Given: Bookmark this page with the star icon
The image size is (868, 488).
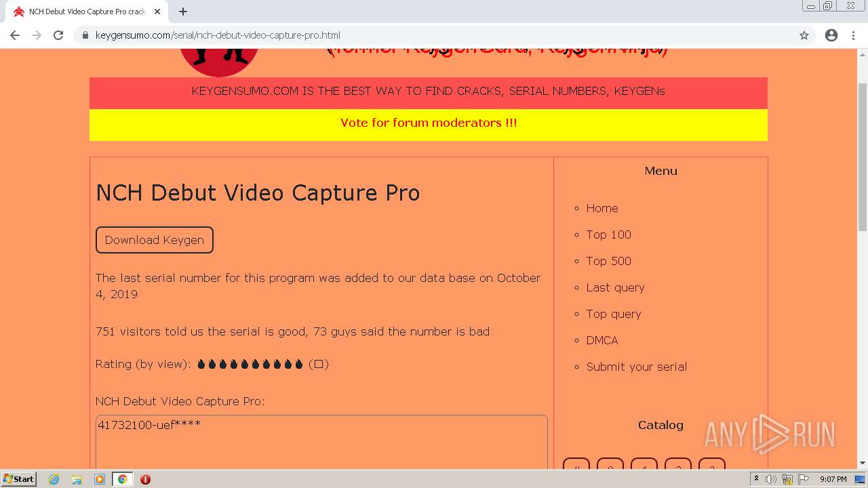Looking at the screenshot, I should pos(804,35).
